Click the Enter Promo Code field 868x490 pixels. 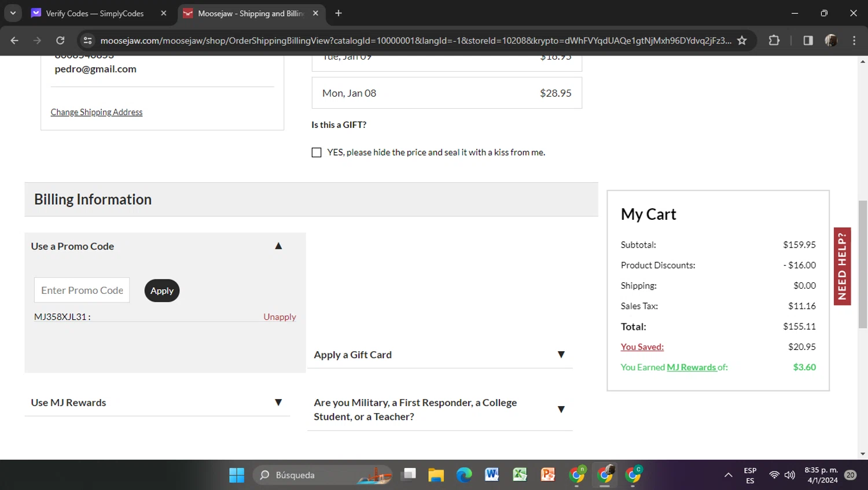pos(82,290)
